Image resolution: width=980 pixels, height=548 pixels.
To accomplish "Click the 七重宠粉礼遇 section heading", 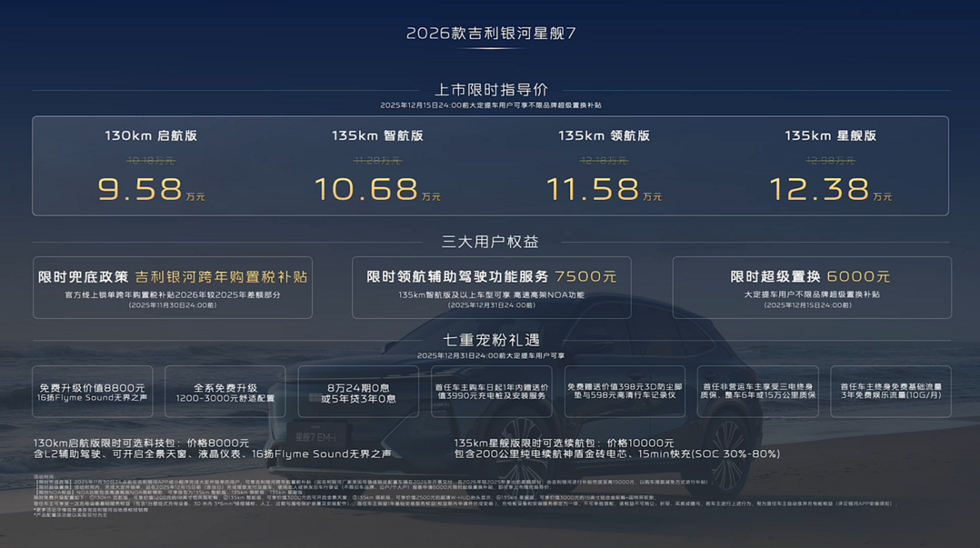I will [491, 339].
